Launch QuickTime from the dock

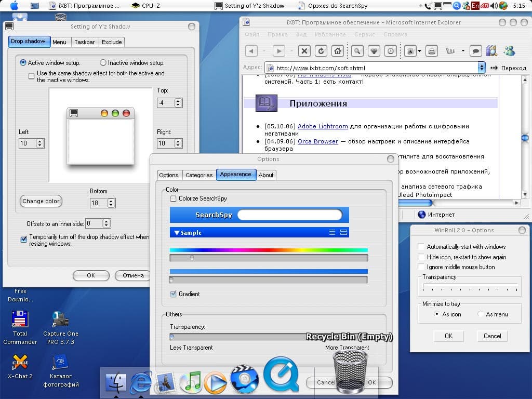tap(281, 374)
